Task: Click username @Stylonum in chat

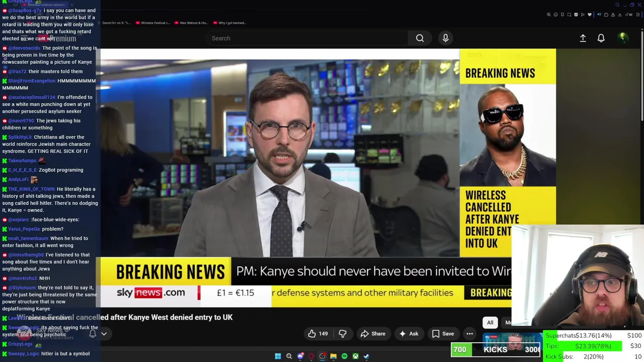Action: (x=22, y=288)
